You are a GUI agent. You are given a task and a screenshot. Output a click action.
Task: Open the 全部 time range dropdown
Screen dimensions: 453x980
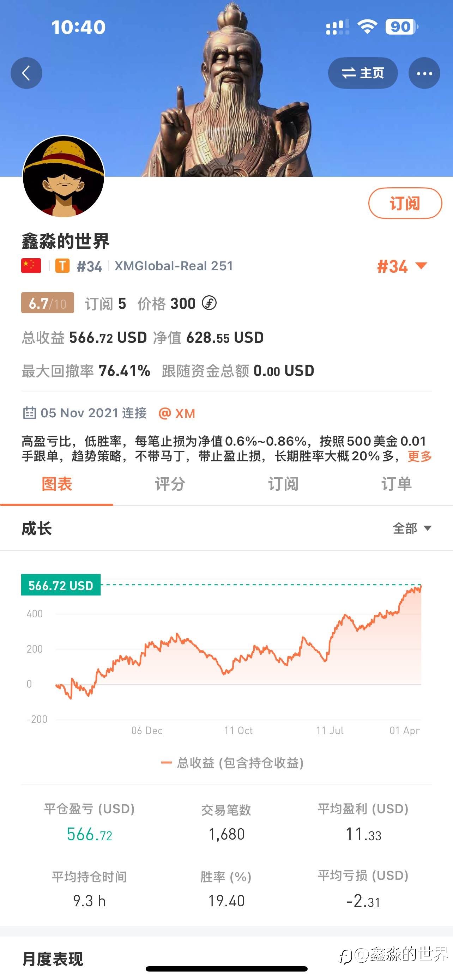tap(412, 528)
